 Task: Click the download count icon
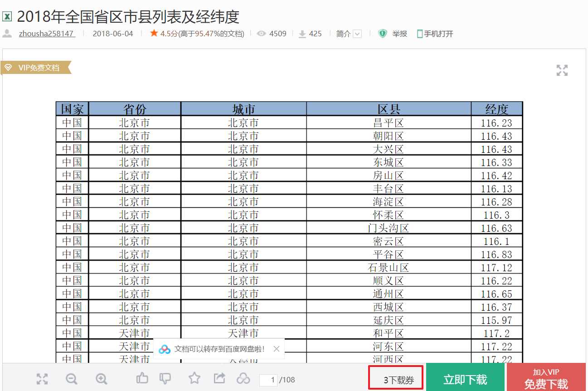tap(302, 34)
